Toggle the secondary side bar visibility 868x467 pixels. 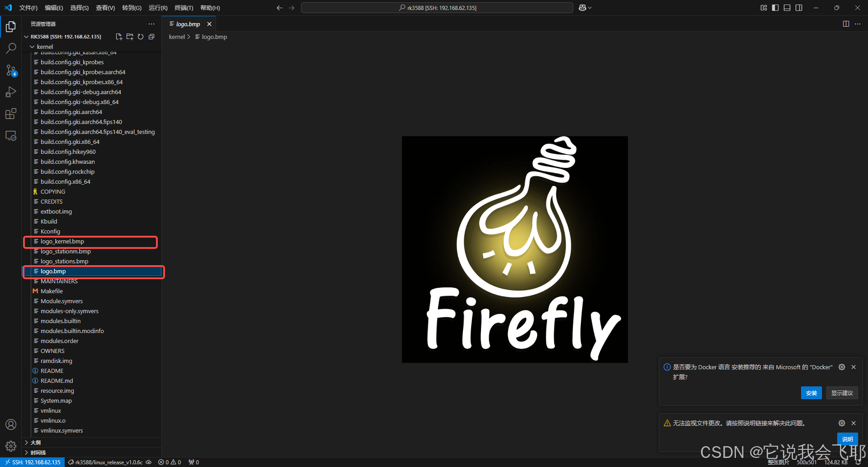[799, 8]
